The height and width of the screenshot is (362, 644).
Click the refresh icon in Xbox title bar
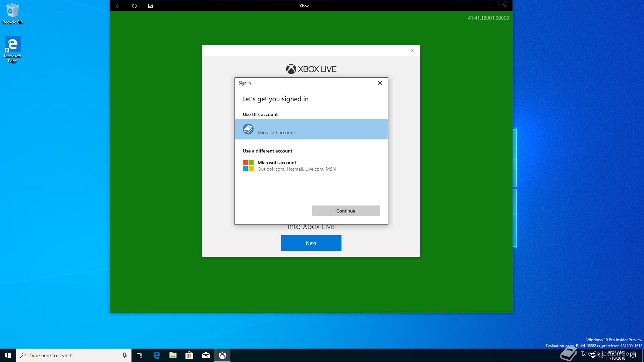pyautogui.click(x=134, y=6)
